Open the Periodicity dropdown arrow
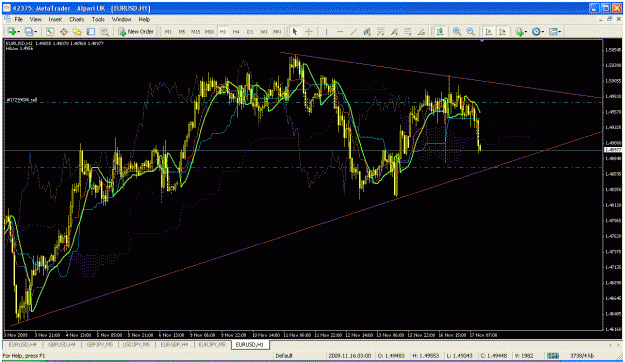 click(543, 31)
